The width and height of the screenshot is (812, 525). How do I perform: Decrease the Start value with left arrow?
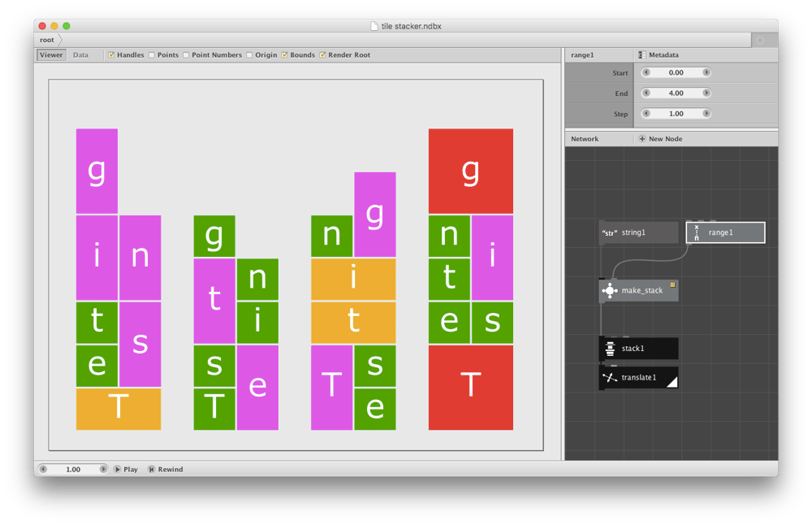(646, 72)
